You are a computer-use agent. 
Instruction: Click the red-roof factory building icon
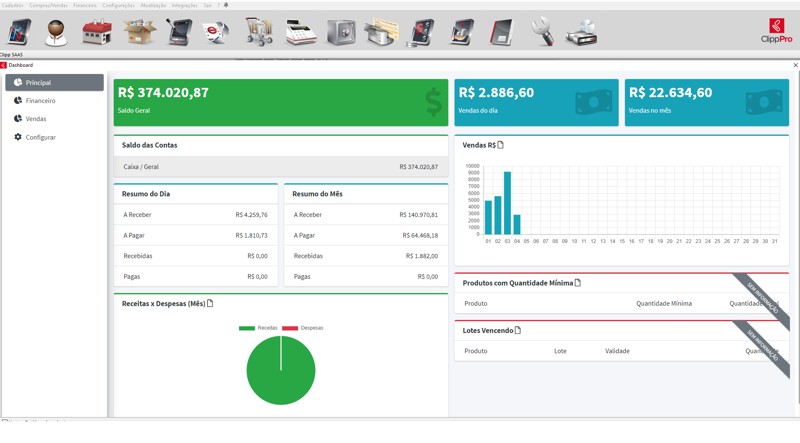point(97,32)
